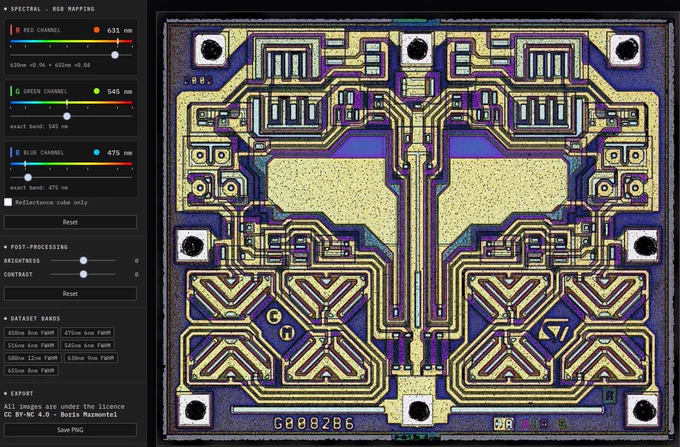Screen dimensions: 680x447
Task: Select the 516nm 6nm FWHM band
Action: pyautogui.click(x=31, y=346)
